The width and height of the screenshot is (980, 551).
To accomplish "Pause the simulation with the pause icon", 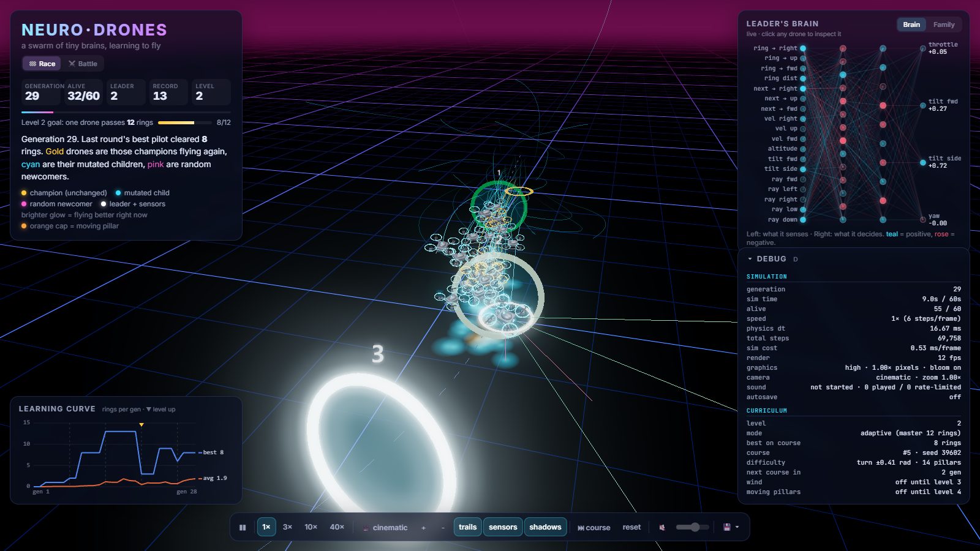I will coord(243,527).
